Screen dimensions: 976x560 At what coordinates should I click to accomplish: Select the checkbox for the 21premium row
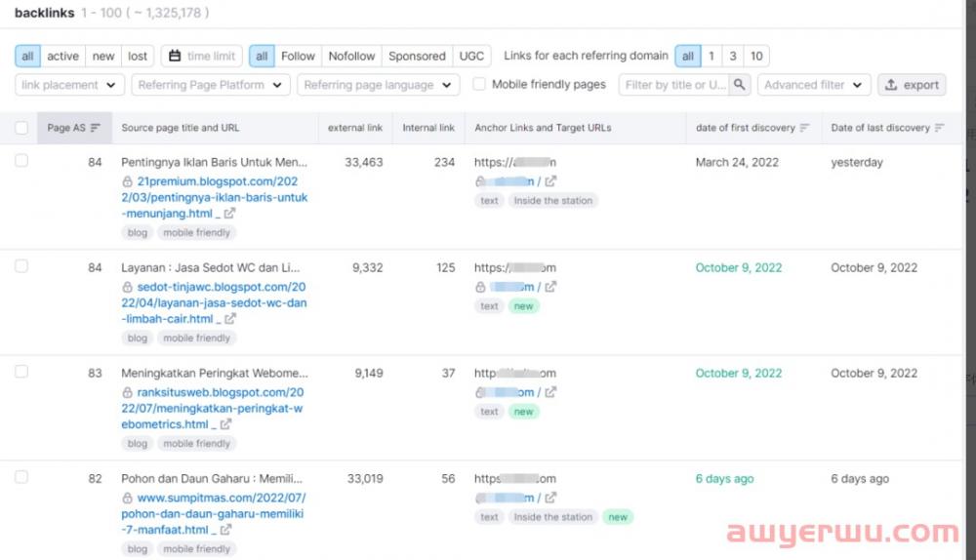click(x=21, y=161)
